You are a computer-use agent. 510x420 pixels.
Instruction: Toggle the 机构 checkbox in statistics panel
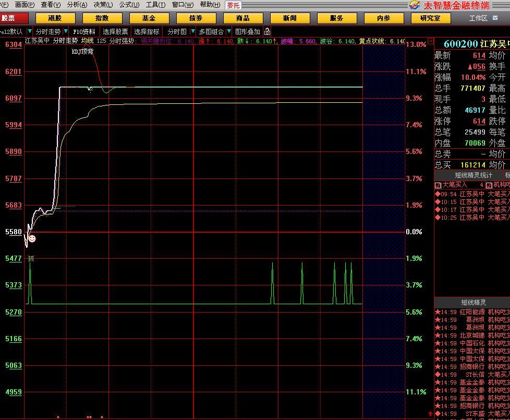(489, 185)
